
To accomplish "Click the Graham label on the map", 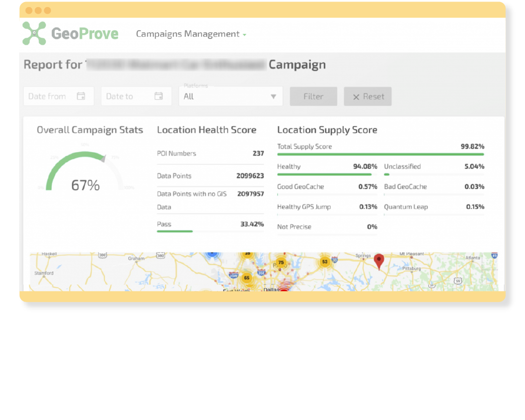I will [136, 258].
